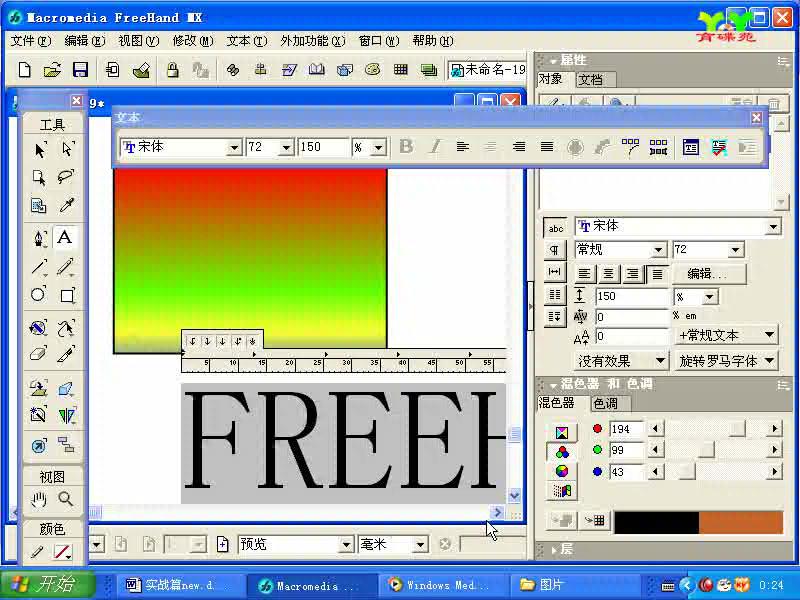Click the 编辑... button
800x600 pixels.
coord(709,274)
